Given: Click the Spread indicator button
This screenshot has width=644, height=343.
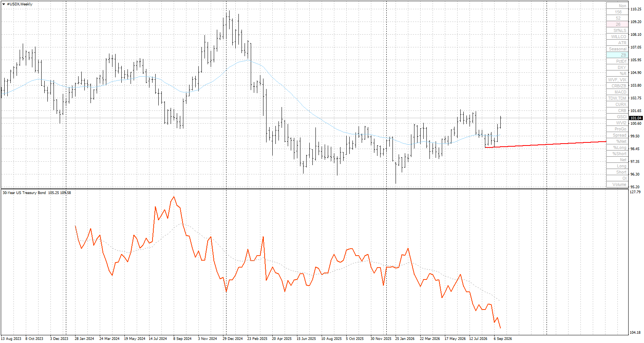Looking at the screenshot, I should pos(617,135).
